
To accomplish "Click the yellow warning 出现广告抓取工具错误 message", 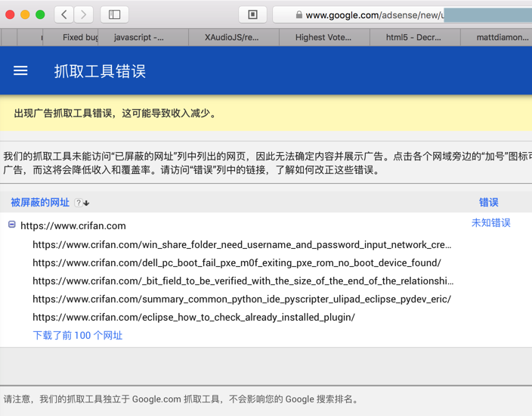I will click(115, 113).
